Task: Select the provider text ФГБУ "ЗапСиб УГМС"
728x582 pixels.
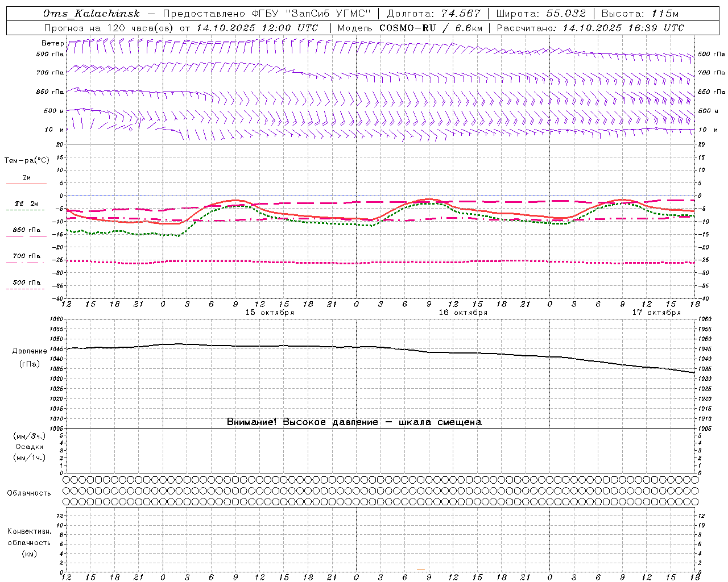Action: (311, 14)
